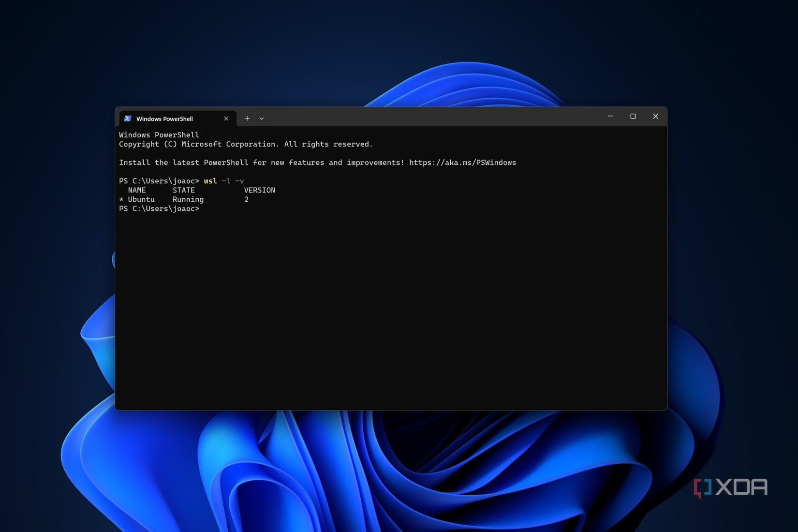Click the XDA logo watermark
Viewport: 798px width, 532px height.
[x=732, y=487]
